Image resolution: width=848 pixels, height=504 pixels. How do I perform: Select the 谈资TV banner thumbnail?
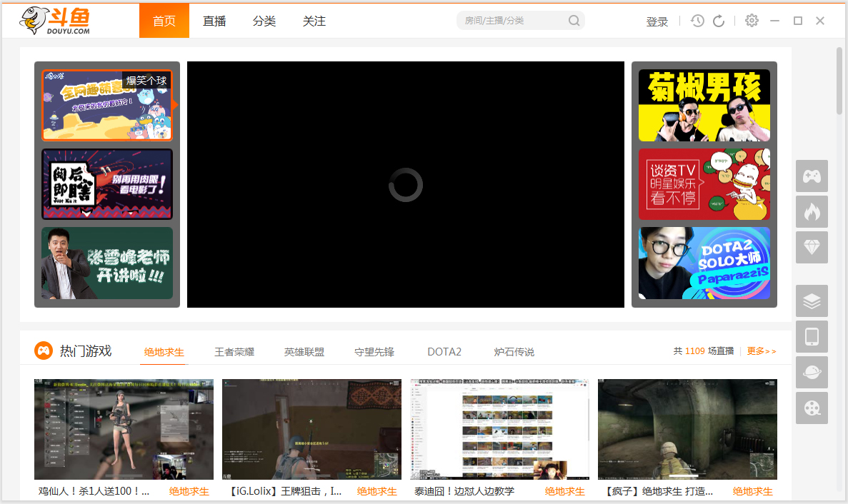click(704, 183)
